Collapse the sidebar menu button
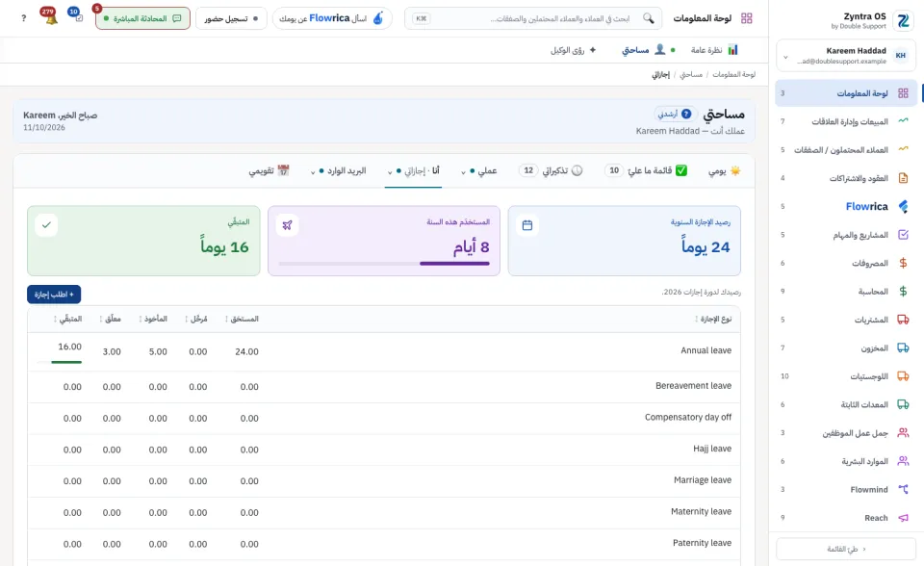Image resolution: width=924 pixels, height=566 pixels. (846, 549)
